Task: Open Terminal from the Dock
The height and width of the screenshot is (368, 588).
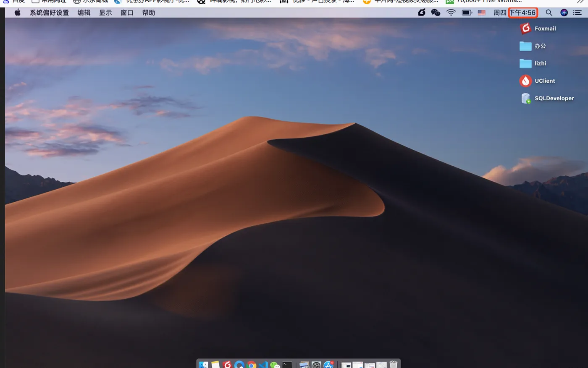Action: tap(287, 365)
